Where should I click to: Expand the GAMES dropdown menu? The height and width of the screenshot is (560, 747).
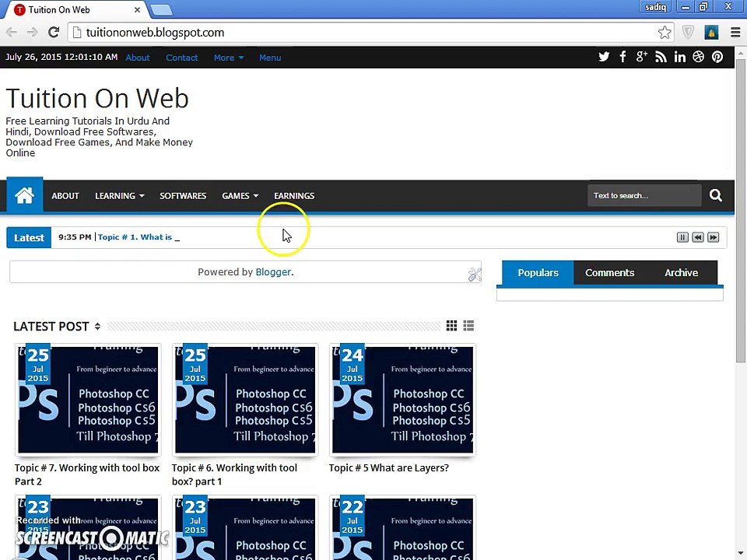pos(240,196)
